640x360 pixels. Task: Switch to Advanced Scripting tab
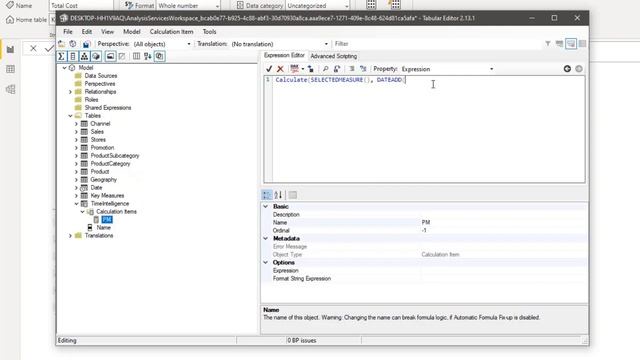[333, 56]
